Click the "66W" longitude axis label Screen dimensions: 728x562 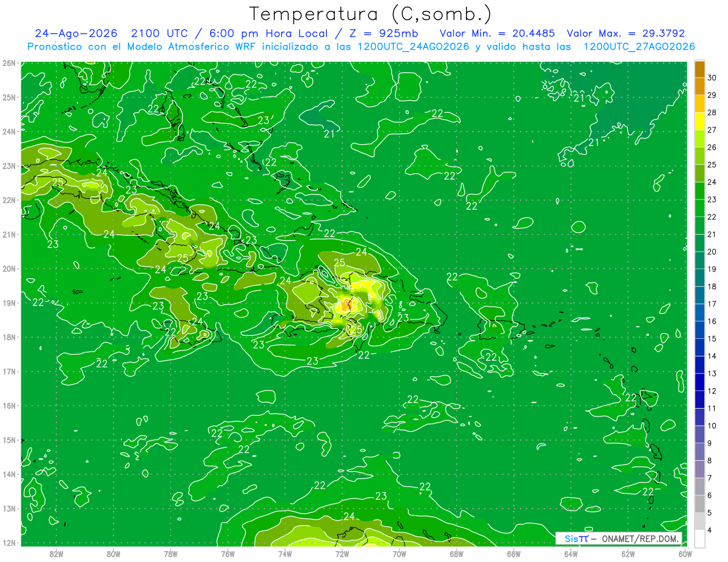(514, 554)
